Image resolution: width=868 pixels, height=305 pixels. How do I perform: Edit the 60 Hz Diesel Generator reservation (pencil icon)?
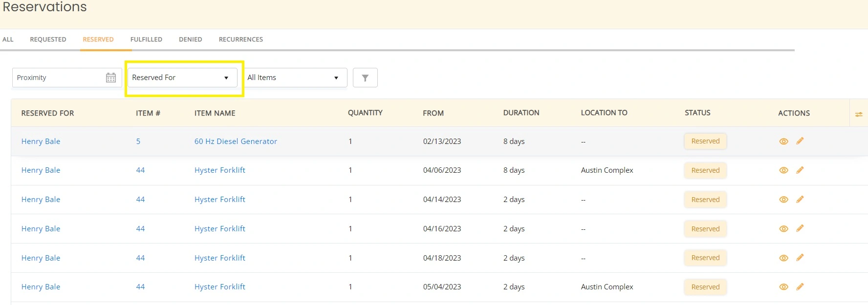(800, 141)
